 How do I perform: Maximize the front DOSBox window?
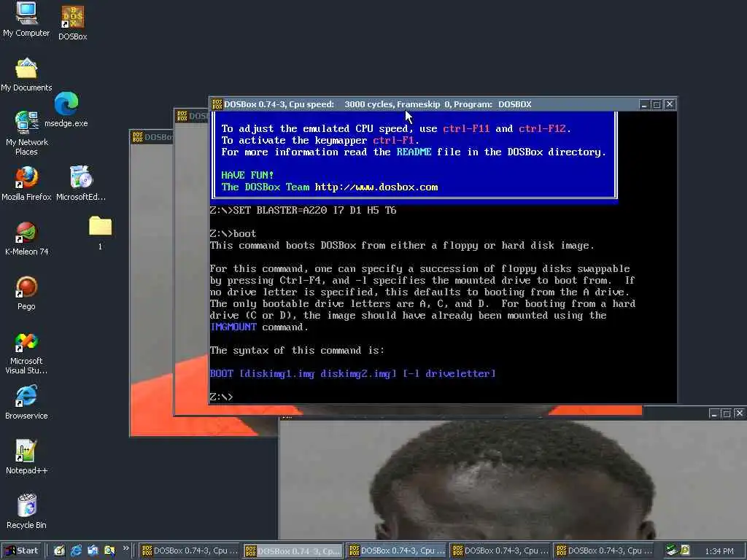pyautogui.click(x=657, y=104)
